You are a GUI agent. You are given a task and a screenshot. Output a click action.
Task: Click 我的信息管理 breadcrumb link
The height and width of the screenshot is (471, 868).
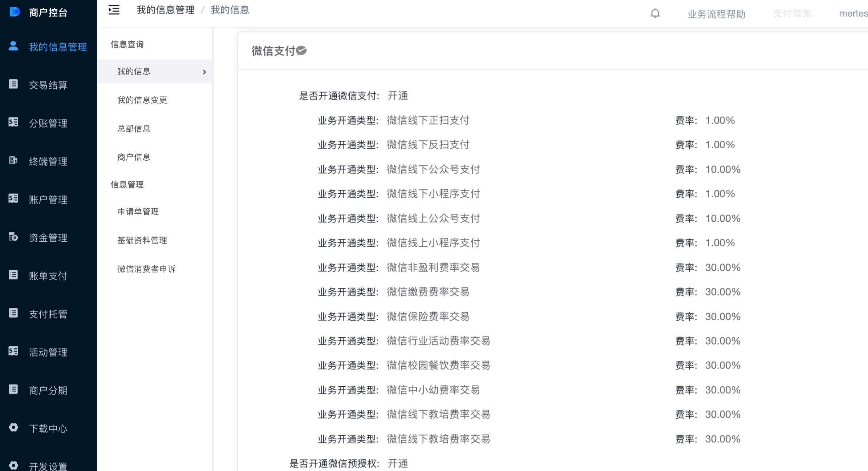tap(166, 10)
